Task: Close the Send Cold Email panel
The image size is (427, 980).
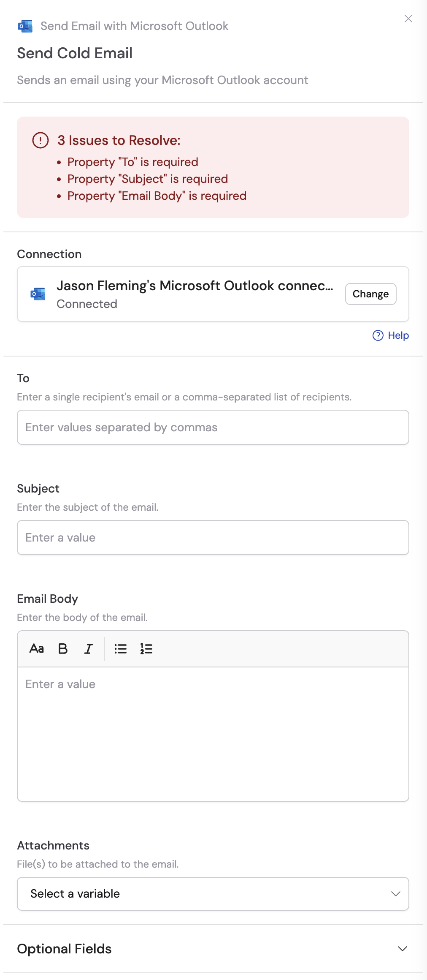Action: [408, 19]
